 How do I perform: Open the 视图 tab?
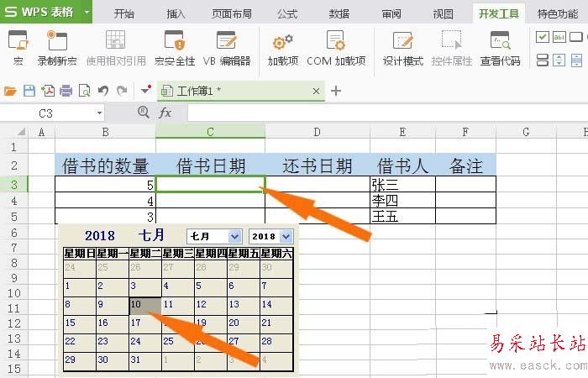point(444,14)
